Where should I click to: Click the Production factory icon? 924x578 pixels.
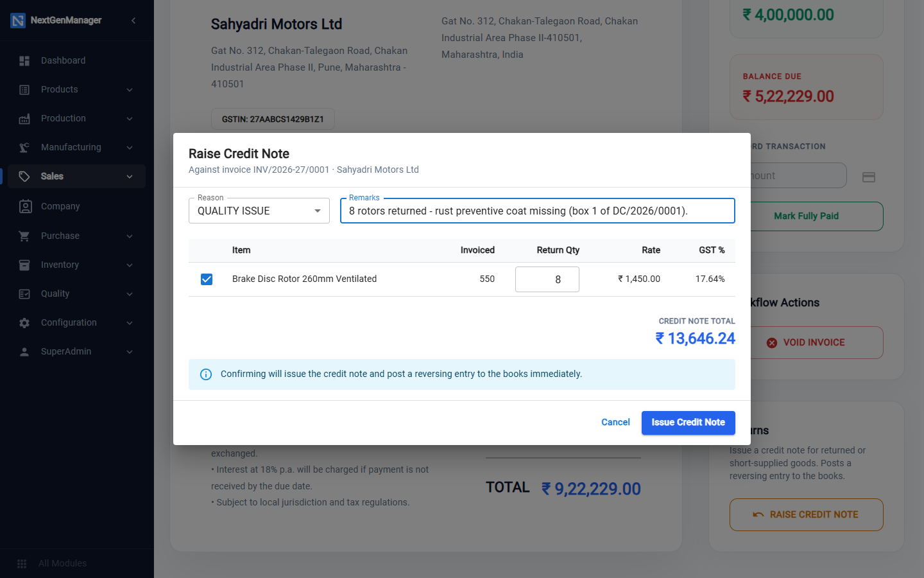click(x=24, y=118)
